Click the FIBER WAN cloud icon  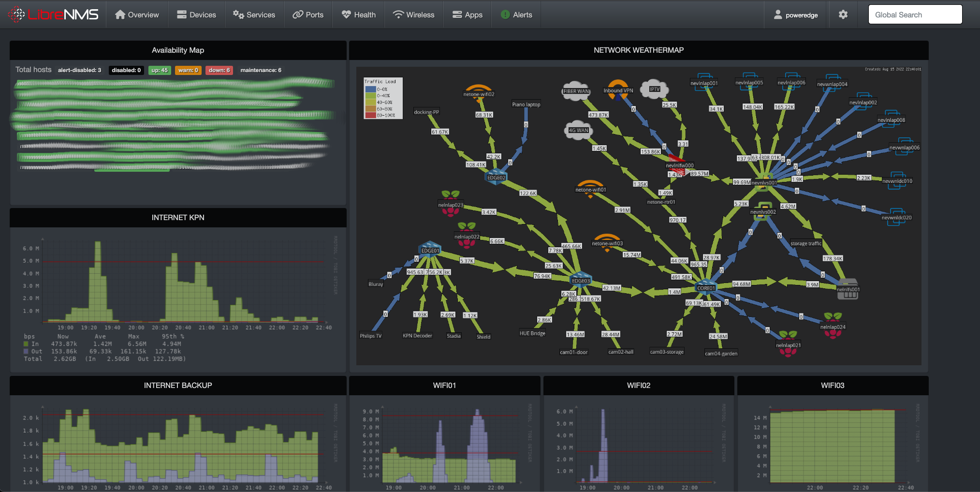576,90
